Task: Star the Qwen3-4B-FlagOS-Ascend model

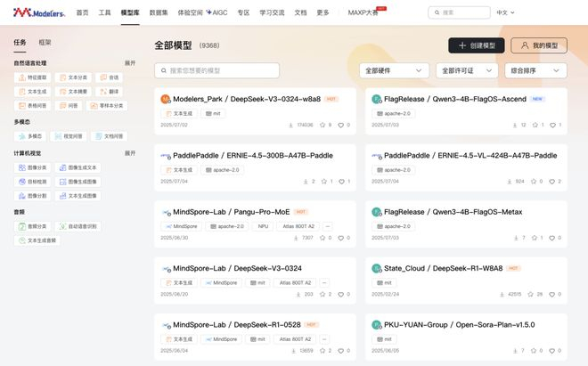Action: [x=535, y=125]
